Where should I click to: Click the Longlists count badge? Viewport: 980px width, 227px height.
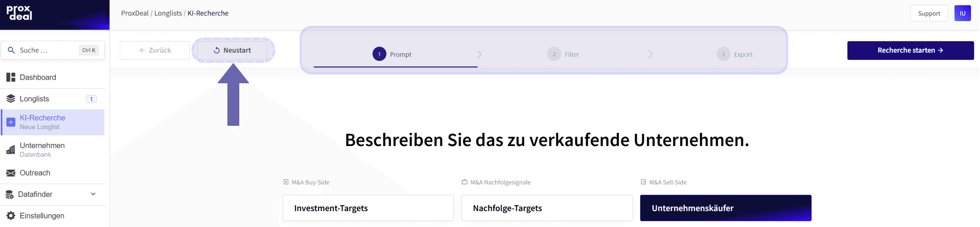click(91, 99)
